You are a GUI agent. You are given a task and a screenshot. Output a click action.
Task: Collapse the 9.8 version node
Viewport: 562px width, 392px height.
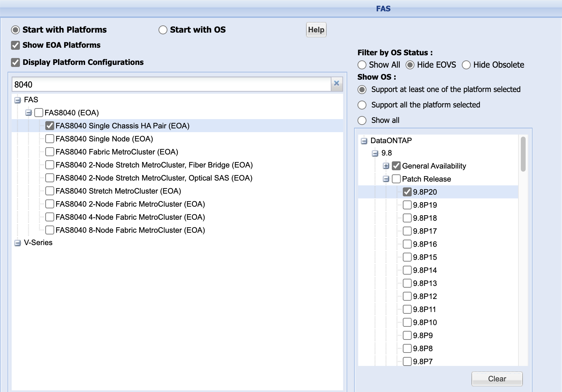pyautogui.click(x=375, y=153)
